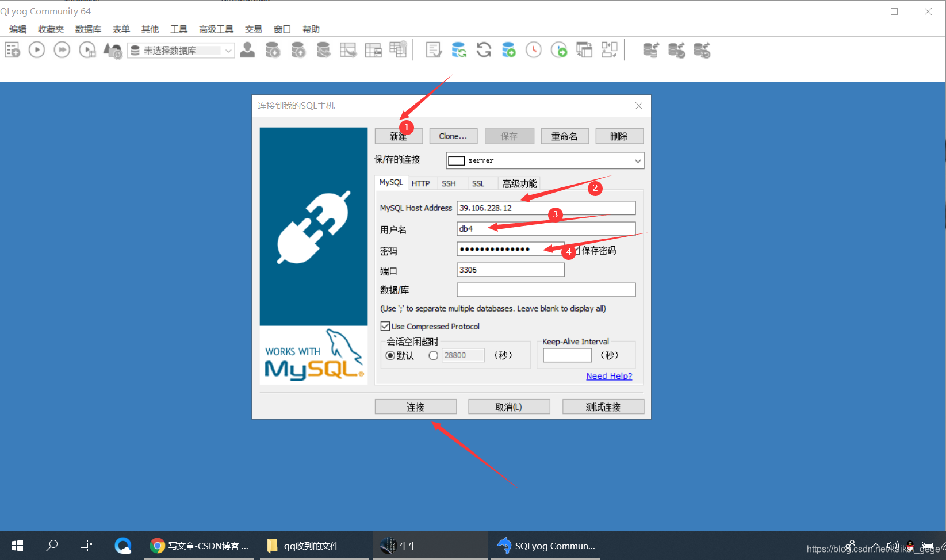Click the 用户名 username field

(x=546, y=229)
